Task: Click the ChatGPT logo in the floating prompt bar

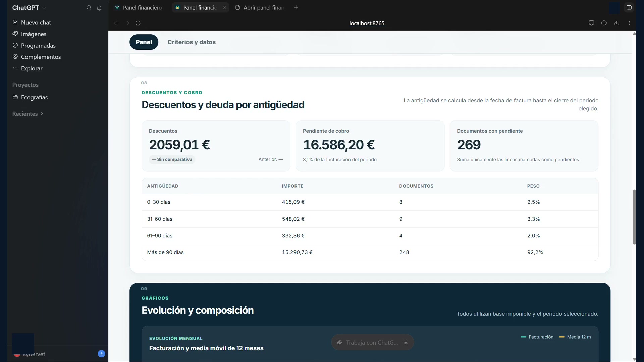Action: coord(339,342)
